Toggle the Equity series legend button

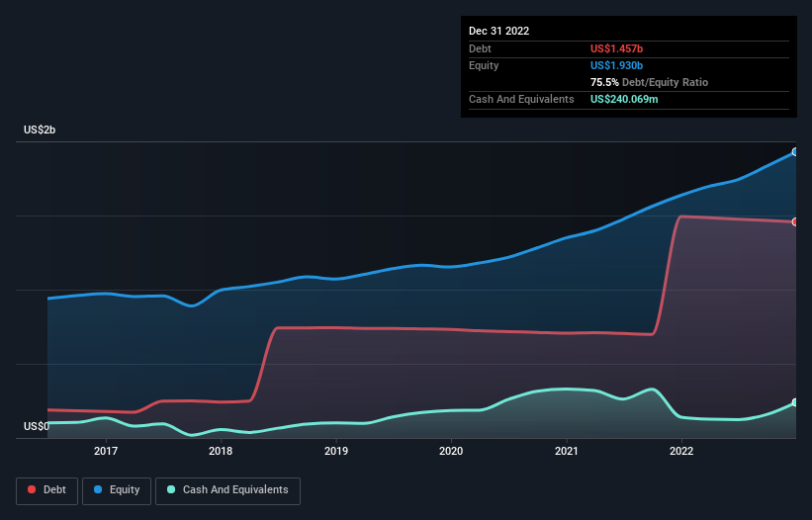click(x=117, y=490)
